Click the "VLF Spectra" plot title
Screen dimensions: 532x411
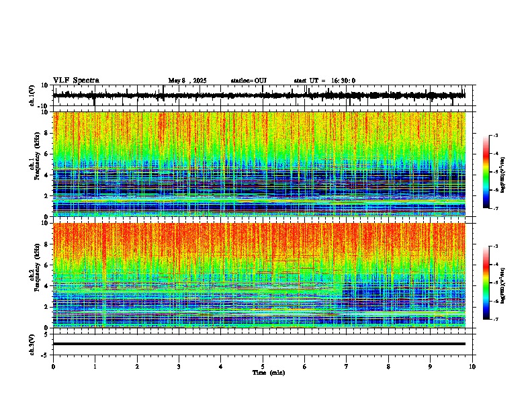coord(76,81)
